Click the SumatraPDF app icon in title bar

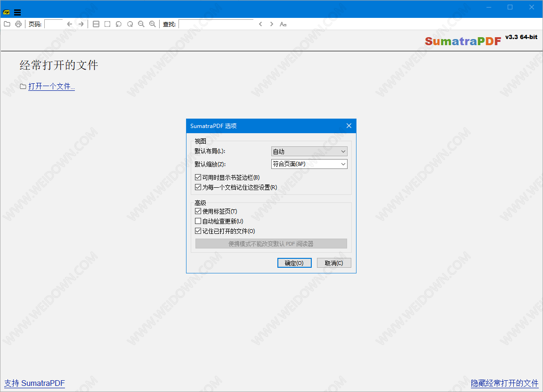tap(6, 12)
